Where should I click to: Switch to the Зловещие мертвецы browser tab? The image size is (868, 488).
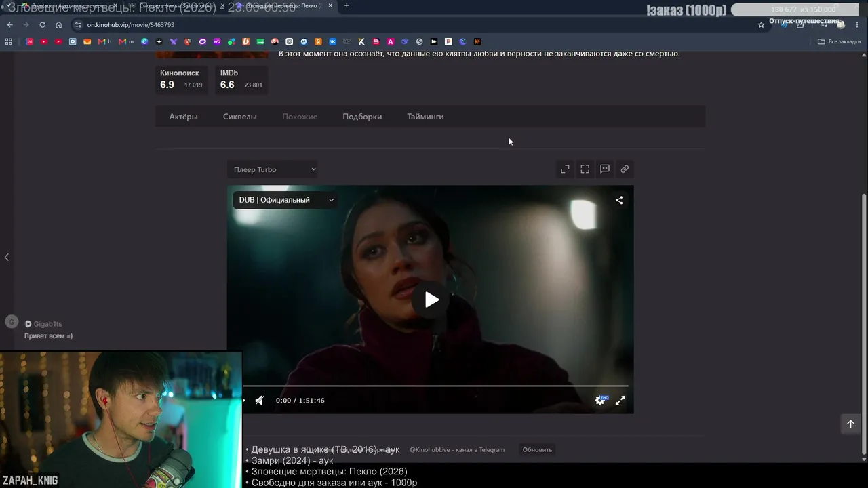(x=285, y=5)
